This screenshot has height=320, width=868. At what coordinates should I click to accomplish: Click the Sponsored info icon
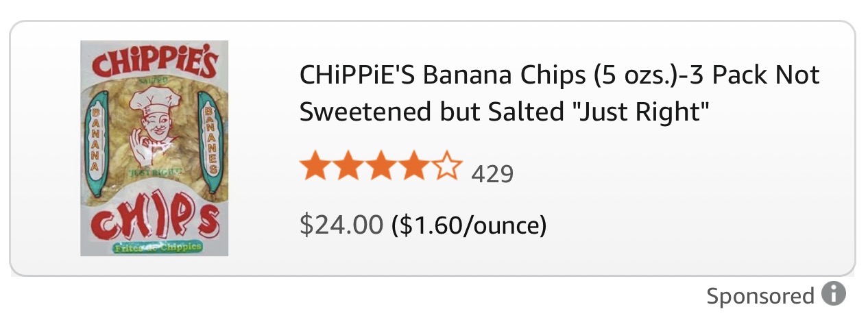pos(834,295)
